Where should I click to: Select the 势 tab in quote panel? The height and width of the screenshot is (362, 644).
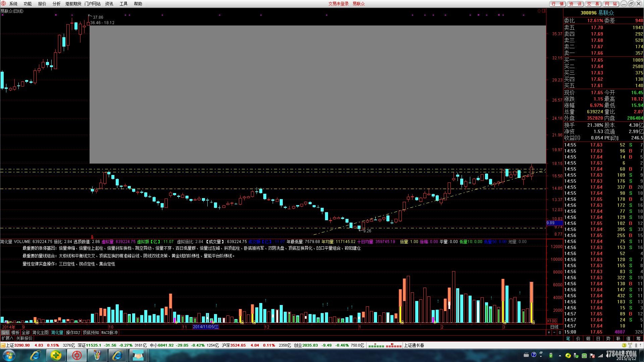point(608,339)
